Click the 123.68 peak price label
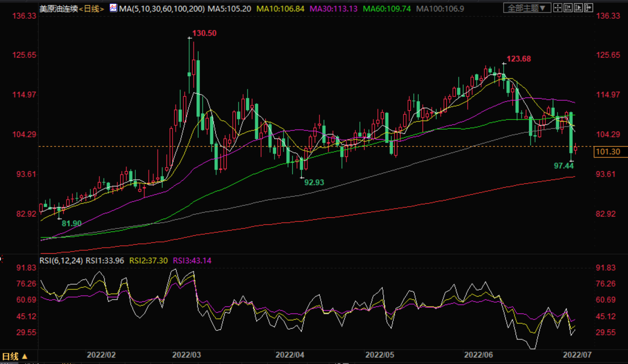The image size is (628, 364). tap(518, 59)
